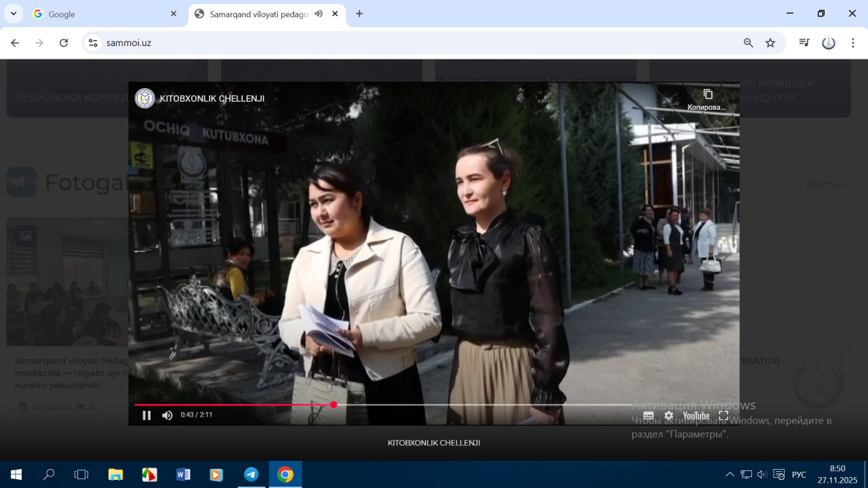Reload the current page
868x488 pixels.
tap(64, 43)
